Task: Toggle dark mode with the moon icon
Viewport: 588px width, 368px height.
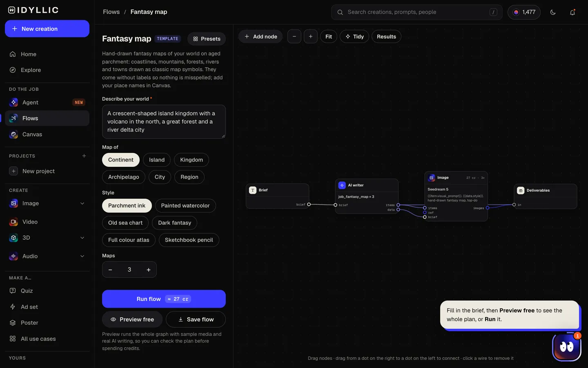Action: 553,12
